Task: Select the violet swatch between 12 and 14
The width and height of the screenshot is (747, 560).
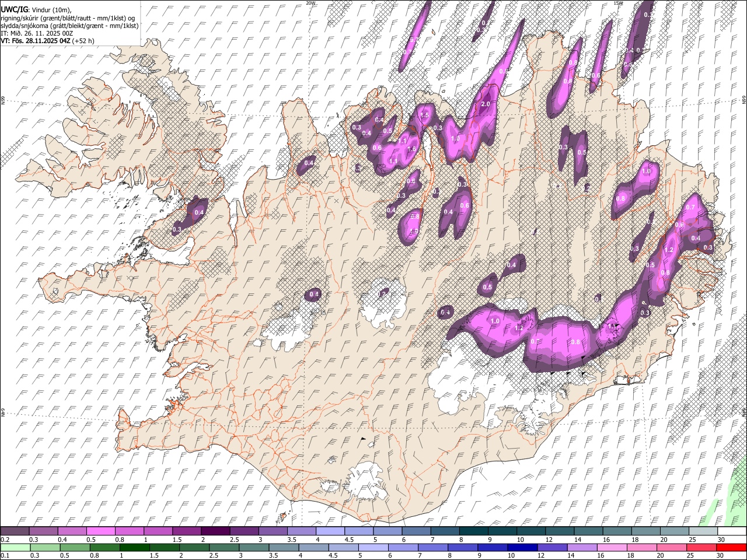Action: 553,547
